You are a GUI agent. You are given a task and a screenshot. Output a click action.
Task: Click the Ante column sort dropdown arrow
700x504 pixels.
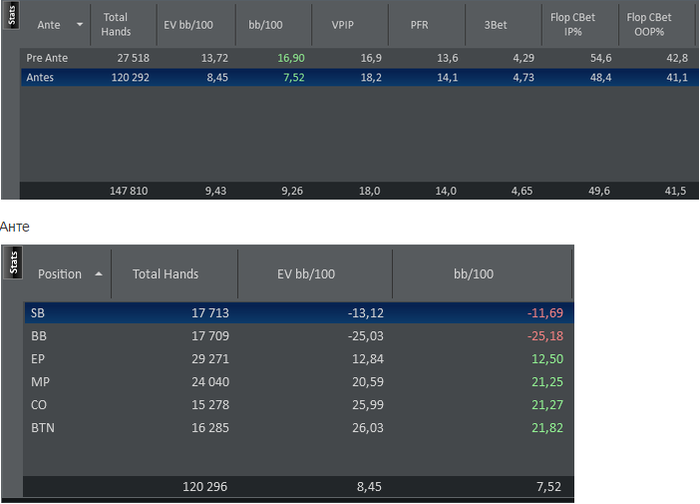click(x=80, y=24)
